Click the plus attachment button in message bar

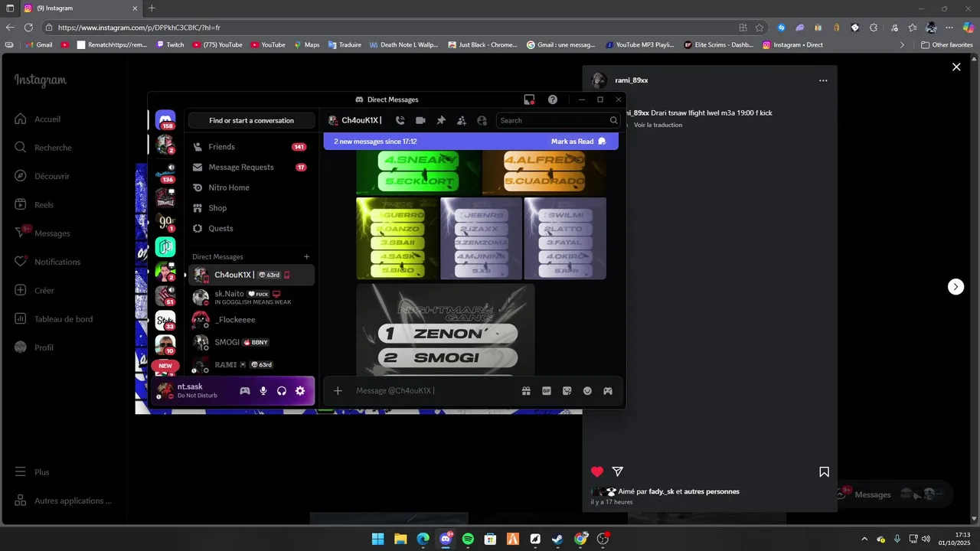click(338, 390)
